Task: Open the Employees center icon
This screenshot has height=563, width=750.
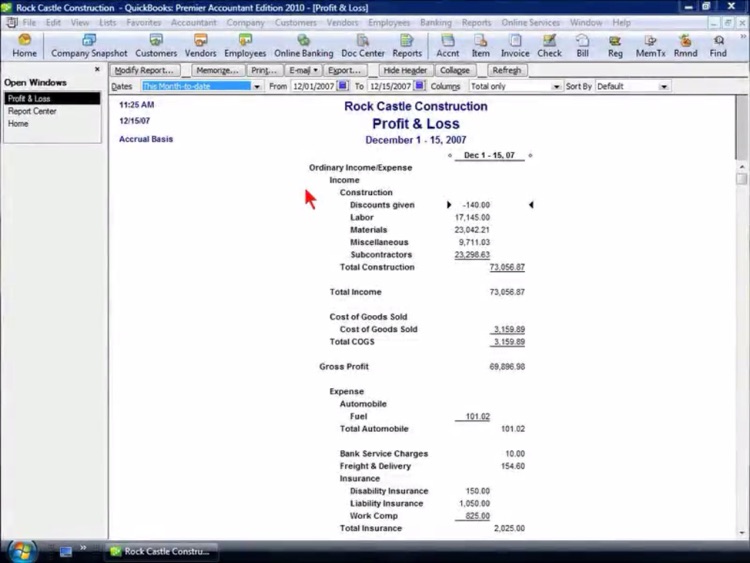Action: click(245, 46)
